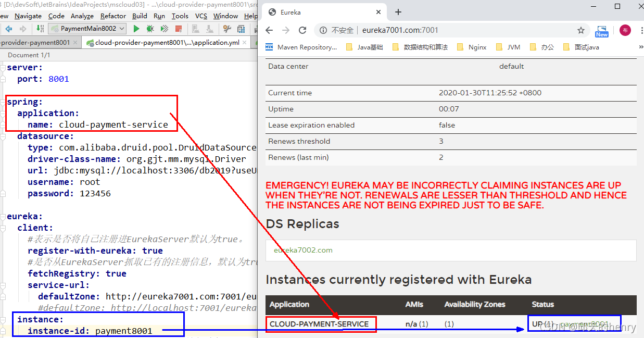
Task: Stop the running process (red square)
Action: [x=179, y=29]
